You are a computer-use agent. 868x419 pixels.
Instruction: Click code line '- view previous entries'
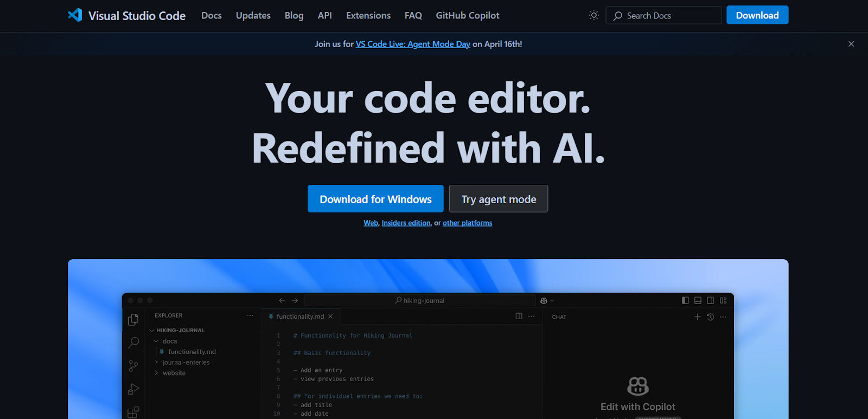click(334, 379)
